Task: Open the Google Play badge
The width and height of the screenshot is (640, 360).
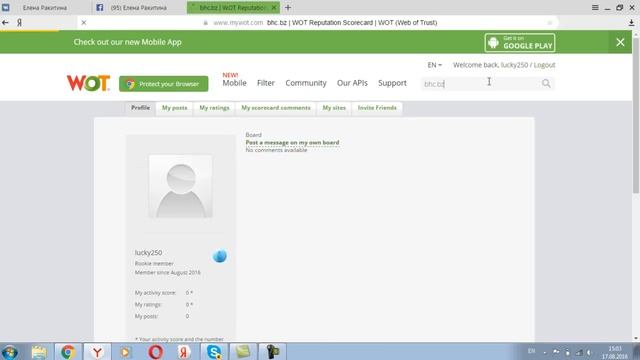Action: pos(520,42)
